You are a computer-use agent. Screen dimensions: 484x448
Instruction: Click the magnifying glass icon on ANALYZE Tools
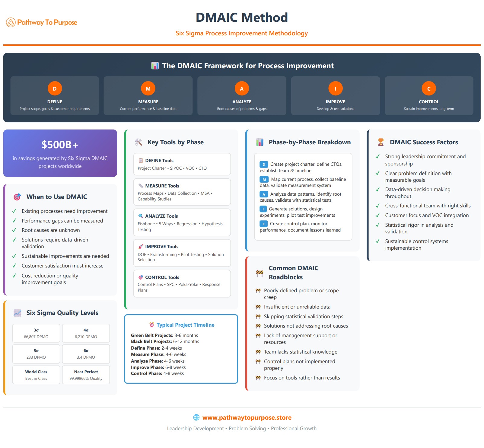coord(141,216)
